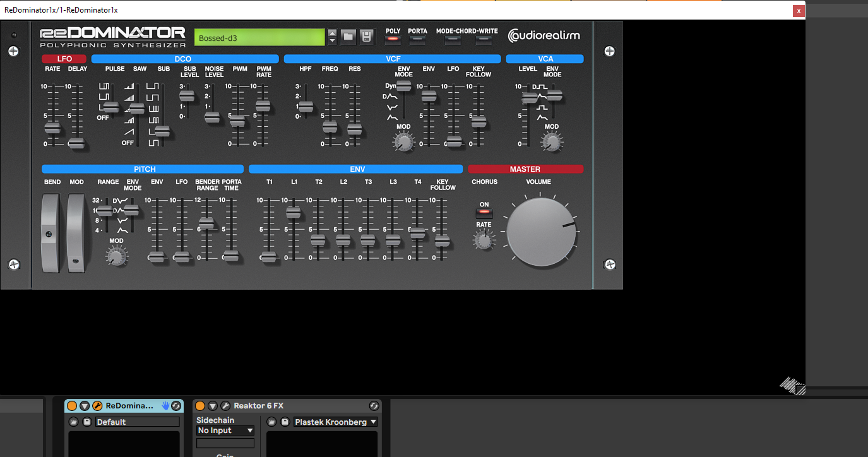
Task: Click the wrench icon on ReDominator device
Action: pos(97,406)
